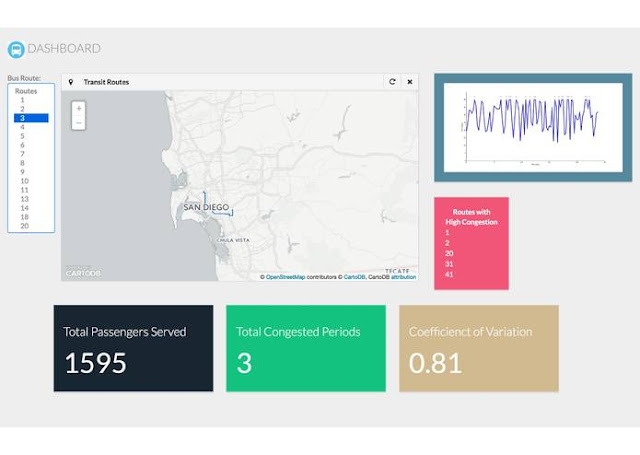The image size is (640, 455).
Task: Click the Transit Routes panel title
Action: pyautogui.click(x=106, y=82)
